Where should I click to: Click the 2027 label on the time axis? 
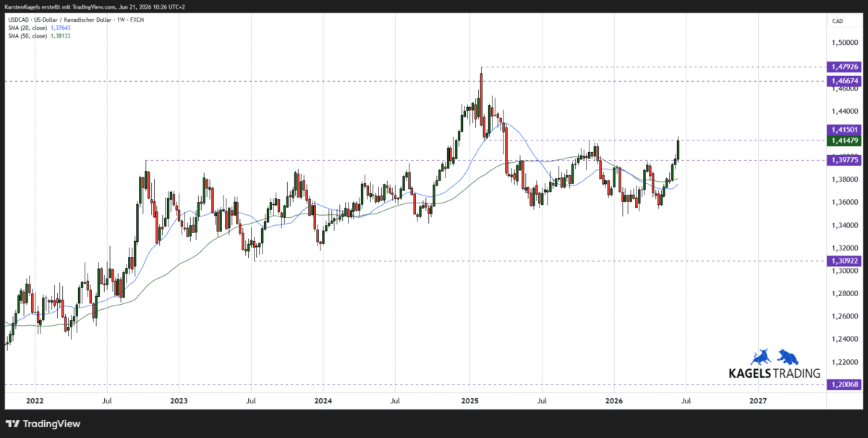(x=758, y=400)
